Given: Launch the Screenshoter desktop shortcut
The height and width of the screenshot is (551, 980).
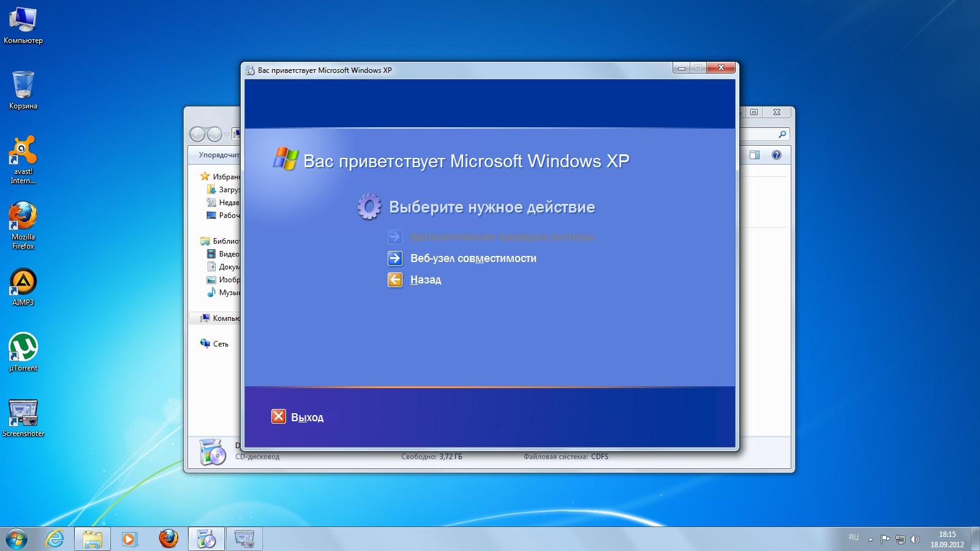Looking at the screenshot, I should click(23, 418).
